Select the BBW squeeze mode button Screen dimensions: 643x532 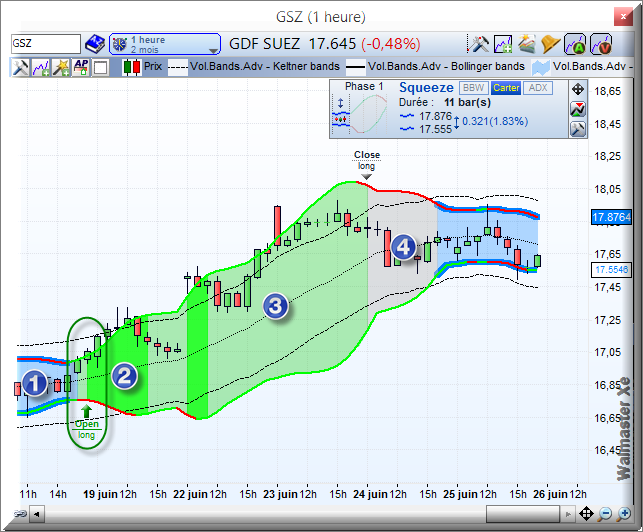click(473, 88)
